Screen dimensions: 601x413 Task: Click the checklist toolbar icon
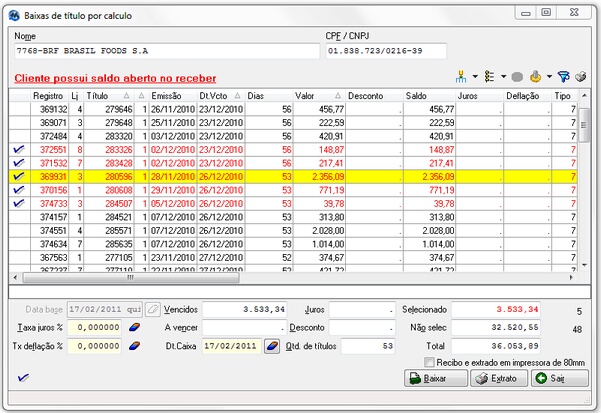pyautogui.click(x=489, y=77)
